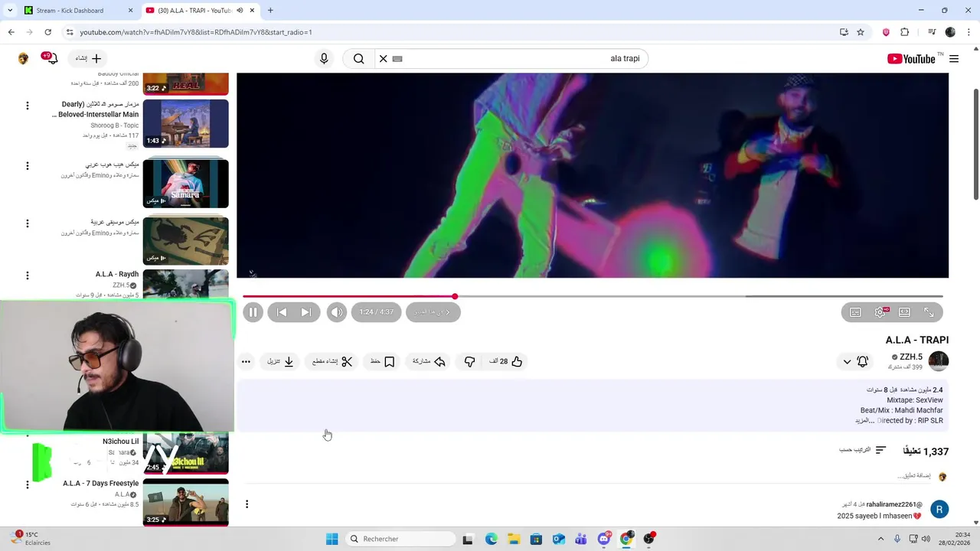The image size is (980, 551).
Task: Toggle subtitles on the player
Action: pos(855,312)
